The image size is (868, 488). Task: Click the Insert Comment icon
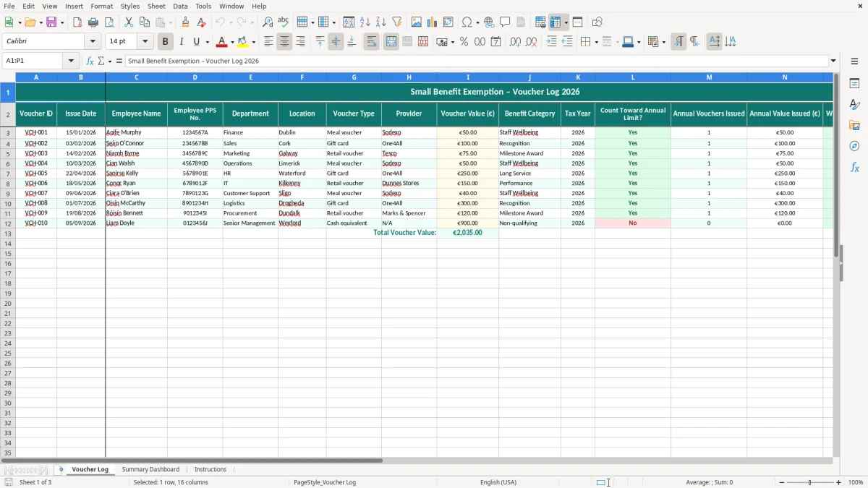(505, 22)
